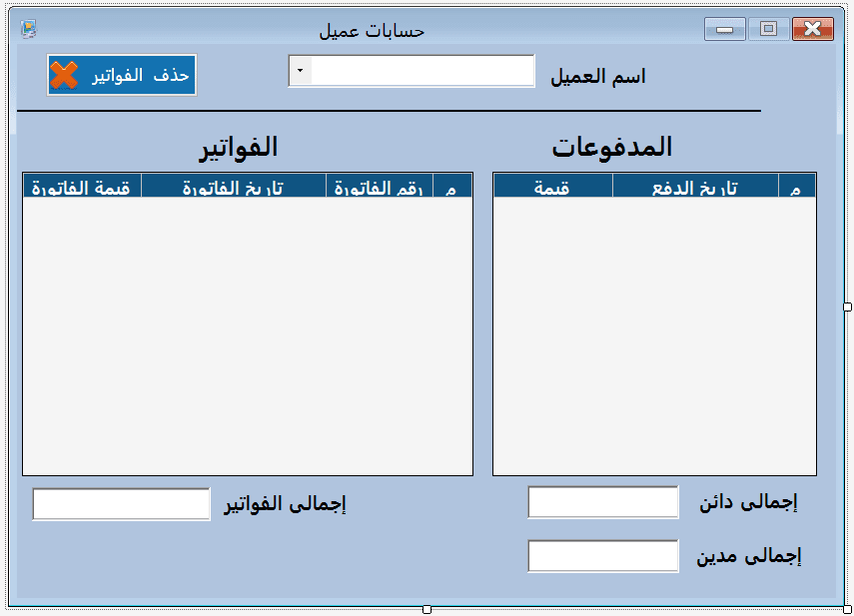Click the رقم الفاتورة column header
The width and height of the screenshot is (854, 616).
[380, 186]
